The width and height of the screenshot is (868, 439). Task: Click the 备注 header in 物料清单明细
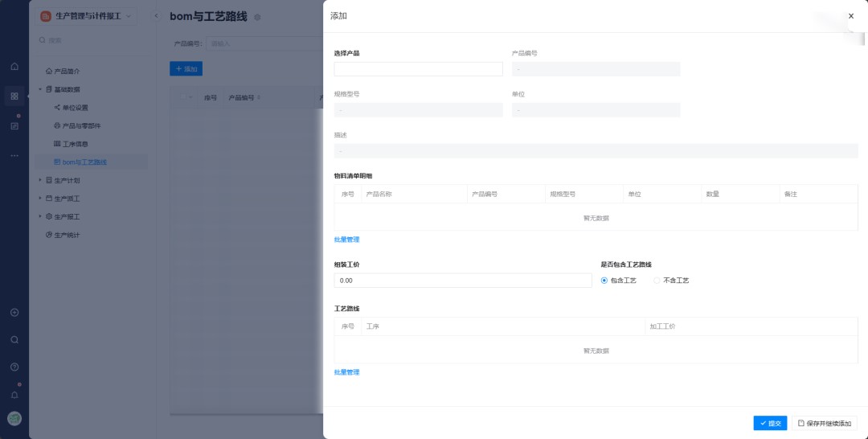click(x=791, y=195)
